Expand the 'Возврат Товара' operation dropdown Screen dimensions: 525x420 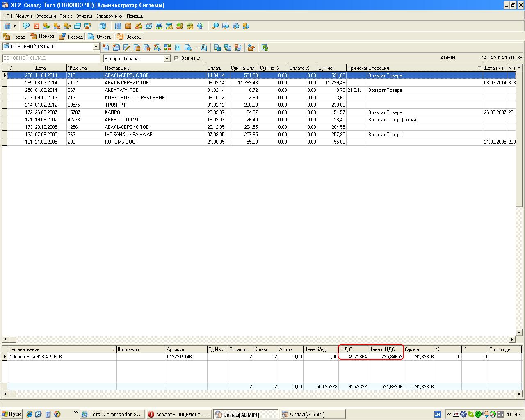167,59
